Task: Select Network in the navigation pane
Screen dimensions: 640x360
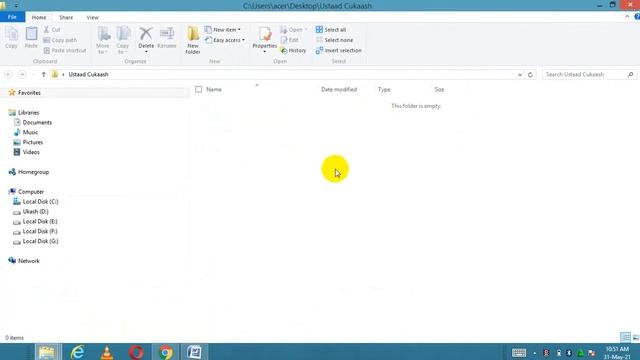Action: (x=29, y=261)
